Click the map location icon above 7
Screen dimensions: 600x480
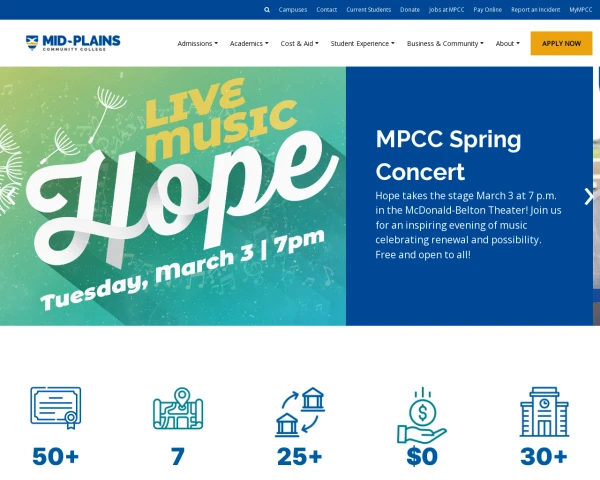coord(177,409)
